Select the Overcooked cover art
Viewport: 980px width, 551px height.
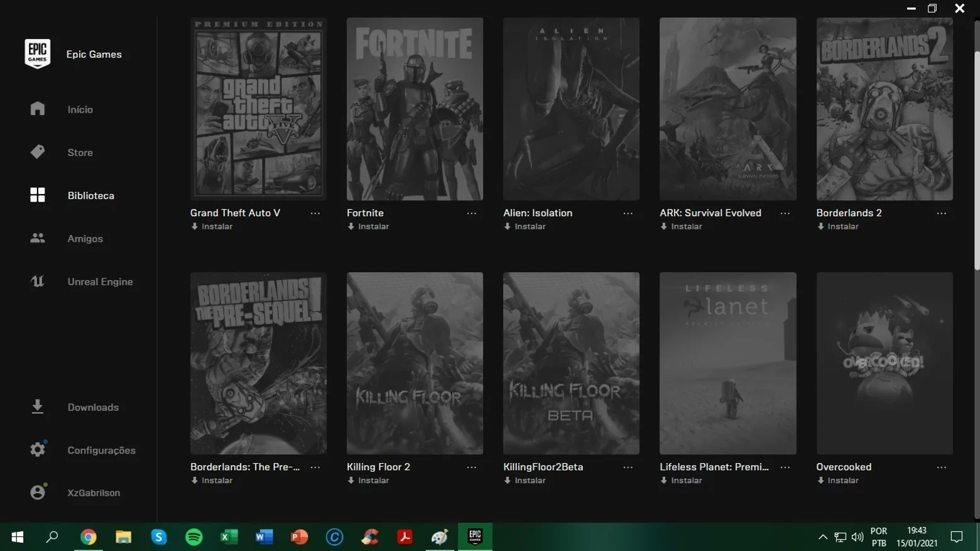point(885,363)
